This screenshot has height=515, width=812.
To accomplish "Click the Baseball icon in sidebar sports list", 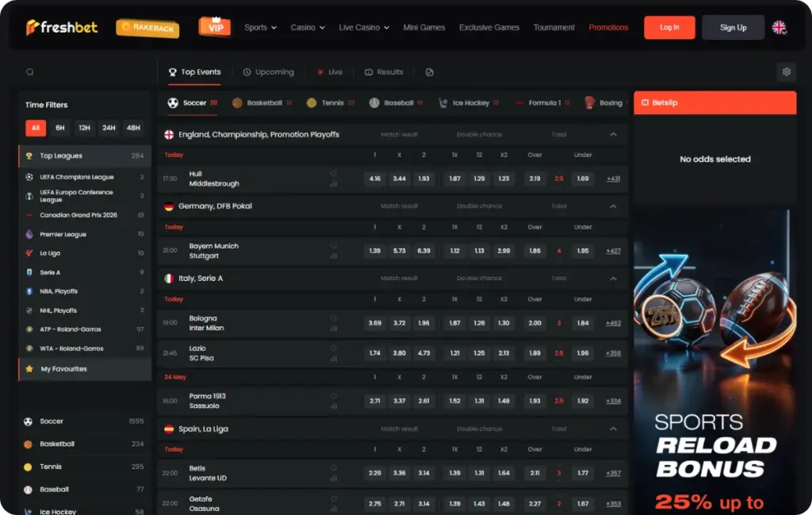I will click(x=28, y=490).
